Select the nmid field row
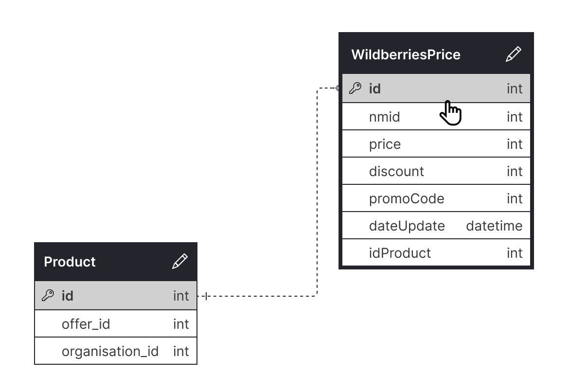This screenshot has height=392, width=570. (x=436, y=117)
